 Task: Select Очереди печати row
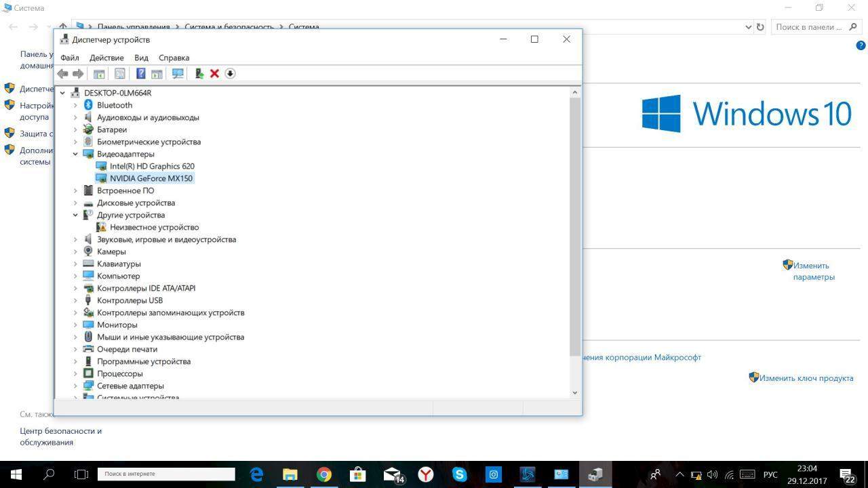coord(127,349)
